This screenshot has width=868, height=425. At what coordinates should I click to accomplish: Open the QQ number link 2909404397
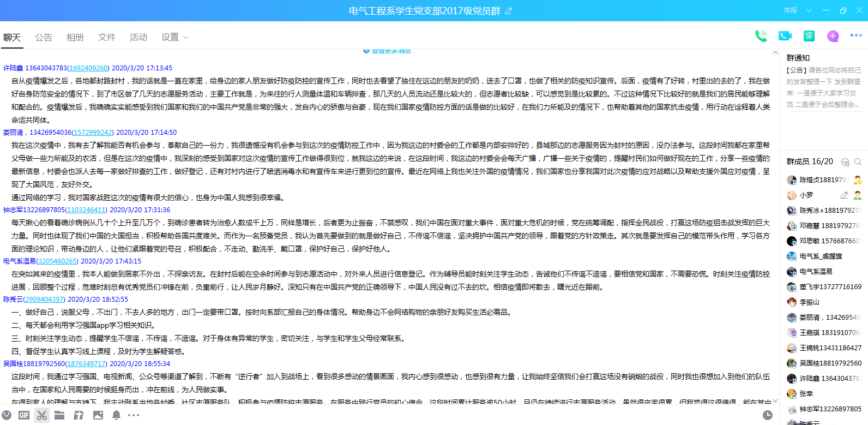click(x=44, y=300)
